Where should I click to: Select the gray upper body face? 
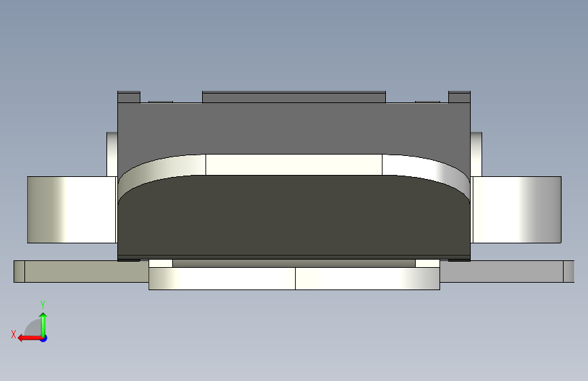pos(294,127)
